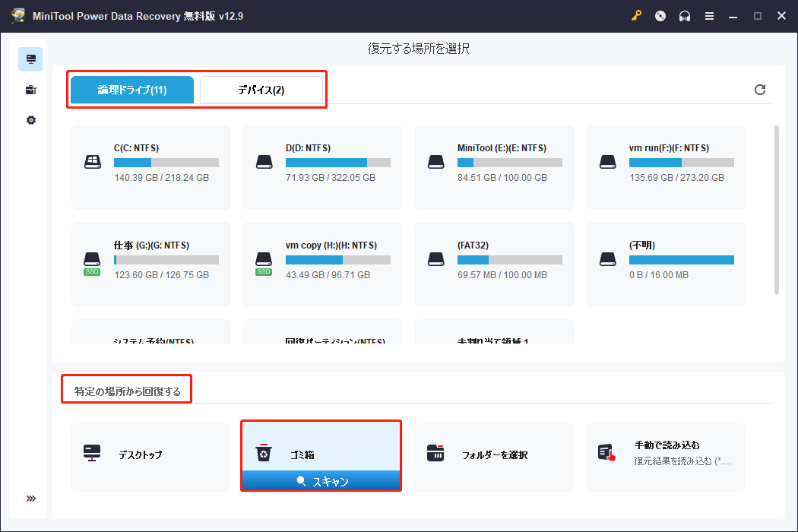Click the 84.51 GB / 100.00 GB text
The width and height of the screenshot is (798, 532).
[502, 178]
